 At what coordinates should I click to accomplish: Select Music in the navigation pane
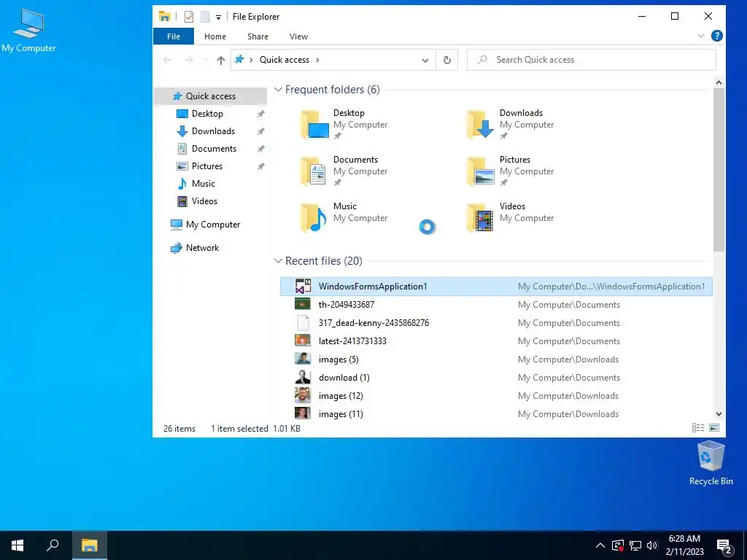click(203, 184)
